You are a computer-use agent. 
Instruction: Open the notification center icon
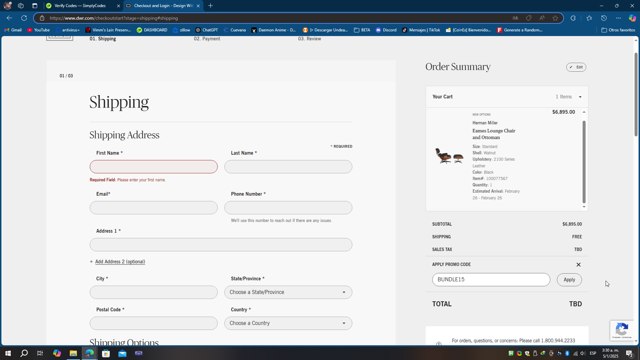pos(629,353)
